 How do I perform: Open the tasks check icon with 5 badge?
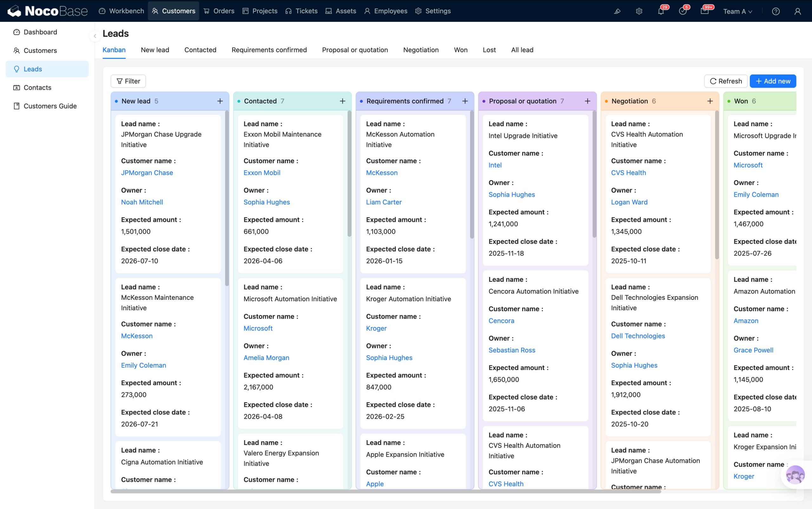coord(683,11)
